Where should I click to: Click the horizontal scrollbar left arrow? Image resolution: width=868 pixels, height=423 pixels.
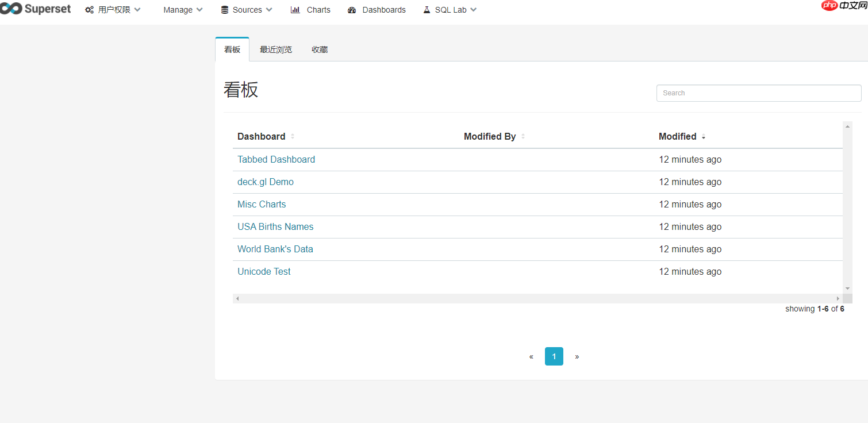(237, 299)
